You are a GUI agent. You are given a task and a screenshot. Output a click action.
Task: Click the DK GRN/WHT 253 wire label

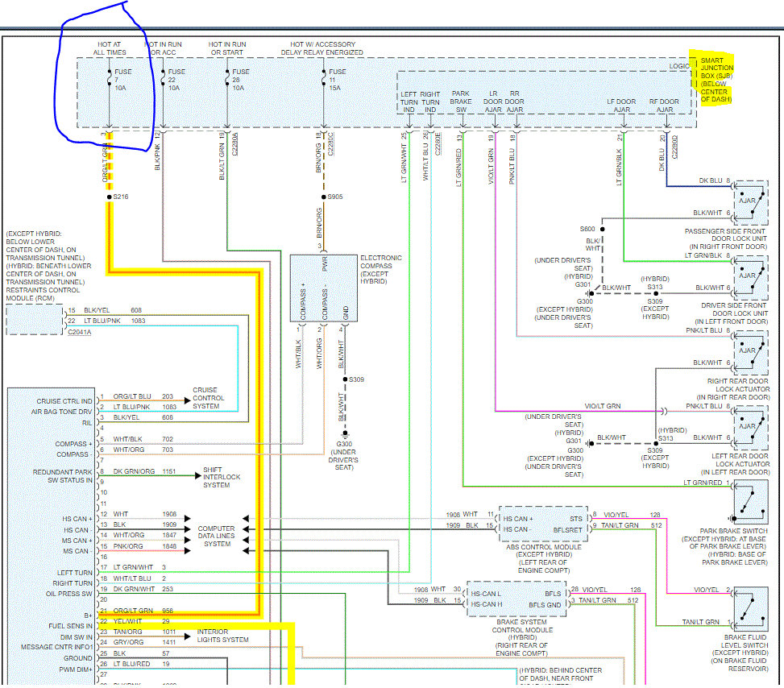(x=143, y=589)
